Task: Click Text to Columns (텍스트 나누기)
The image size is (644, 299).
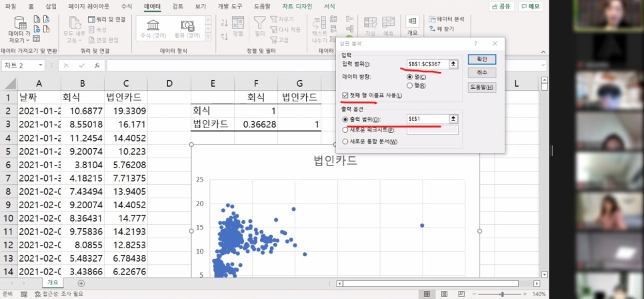Action: (x=319, y=29)
